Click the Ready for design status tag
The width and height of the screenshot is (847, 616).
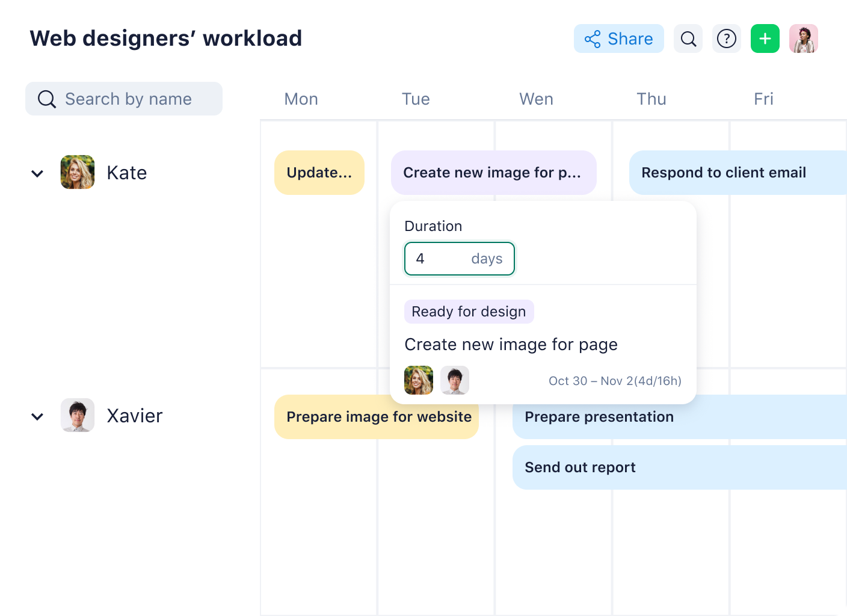[469, 312]
